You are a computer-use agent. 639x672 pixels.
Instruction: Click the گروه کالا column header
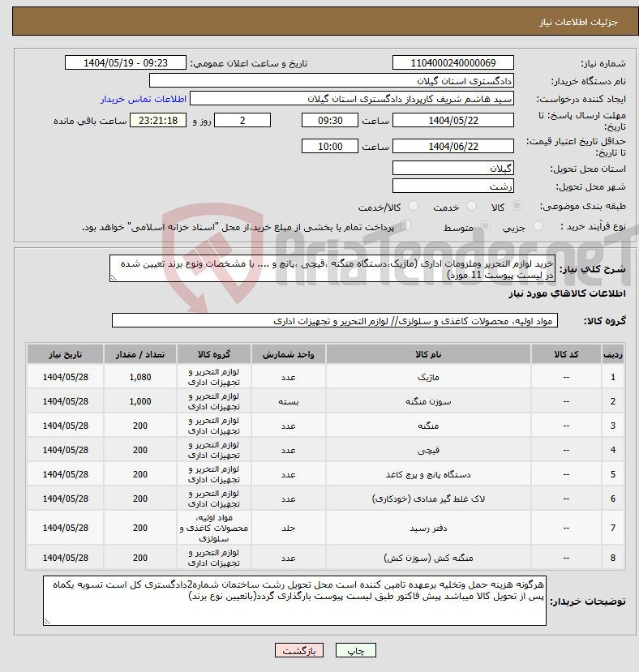tap(214, 354)
